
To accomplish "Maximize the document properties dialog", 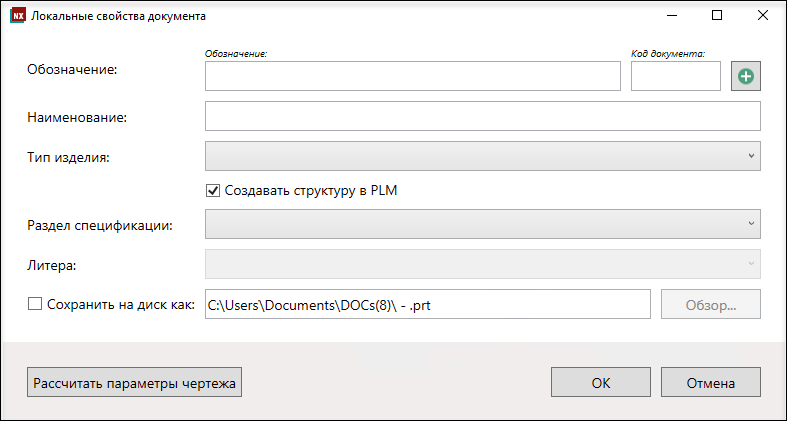I will pyautogui.click(x=717, y=16).
